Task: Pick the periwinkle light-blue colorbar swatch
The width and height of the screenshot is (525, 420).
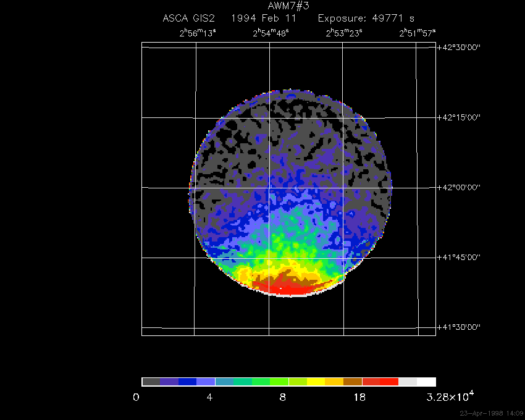Action: pyautogui.click(x=206, y=382)
